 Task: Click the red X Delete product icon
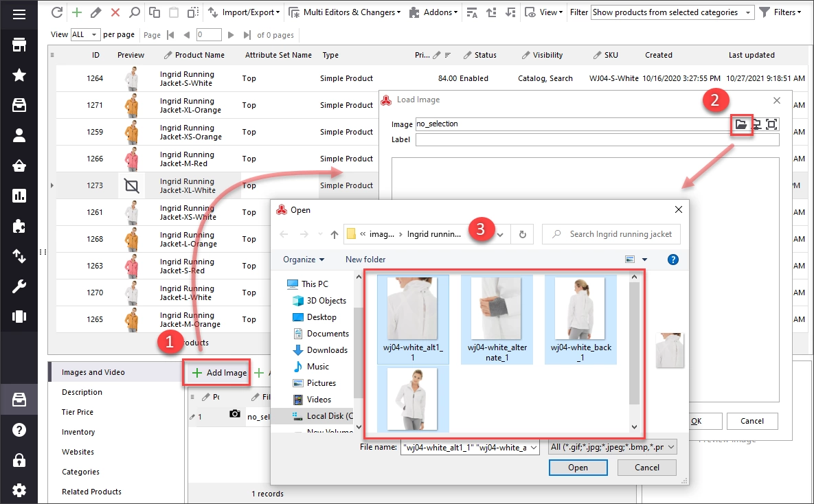point(115,12)
